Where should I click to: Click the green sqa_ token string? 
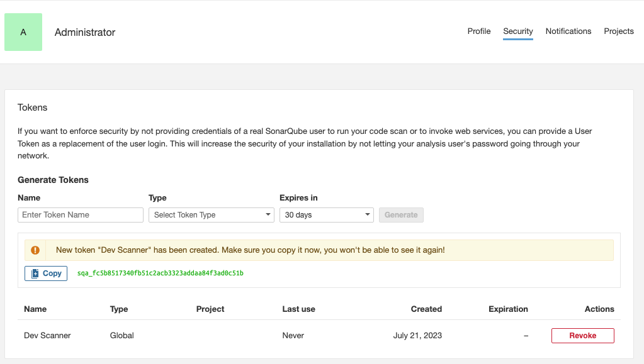pyautogui.click(x=160, y=273)
